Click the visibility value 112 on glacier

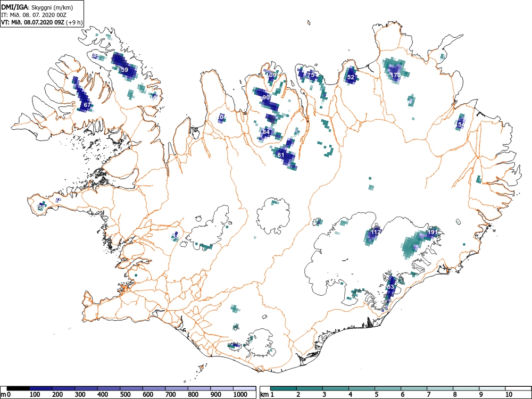pos(376,232)
